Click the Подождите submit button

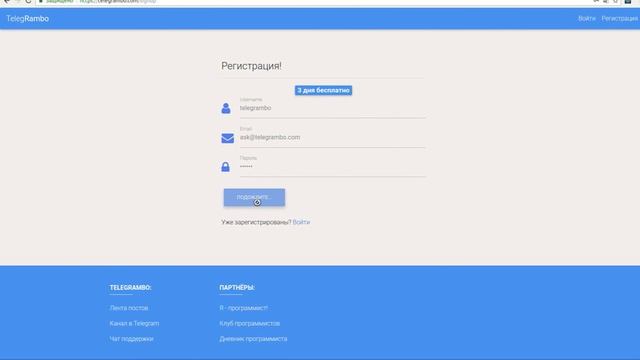tap(254, 197)
